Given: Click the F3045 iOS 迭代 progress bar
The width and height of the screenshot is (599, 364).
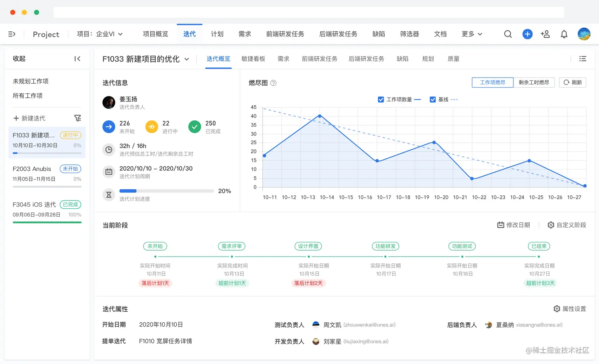Looking at the screenshot, I should tap(47, 222).
